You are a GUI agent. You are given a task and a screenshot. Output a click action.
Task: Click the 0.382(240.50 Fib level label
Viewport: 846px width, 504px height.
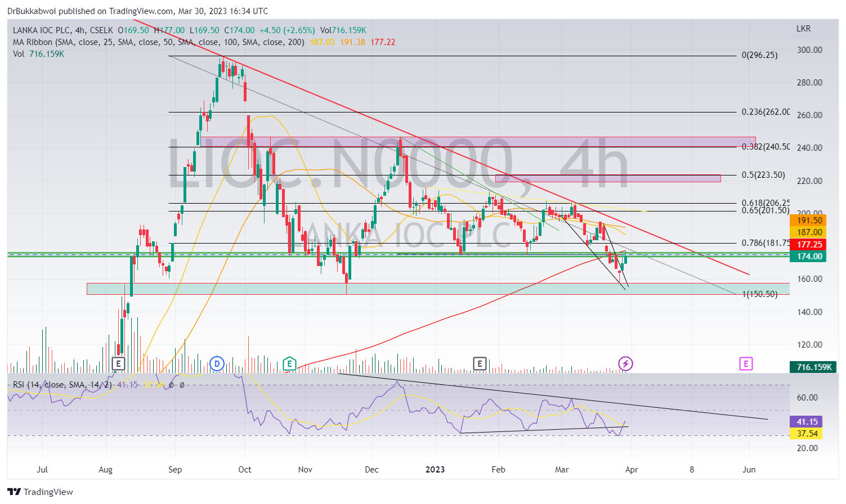coord(766,146)
